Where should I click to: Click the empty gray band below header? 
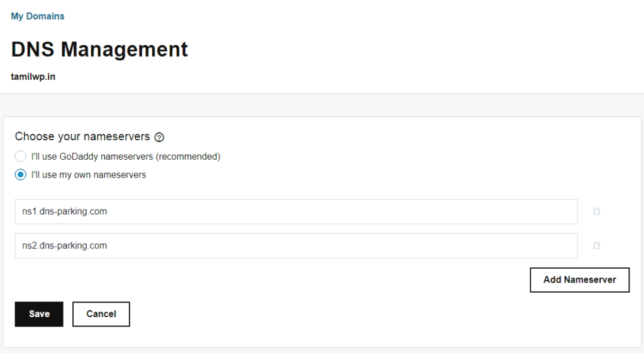tap(322, 105)
